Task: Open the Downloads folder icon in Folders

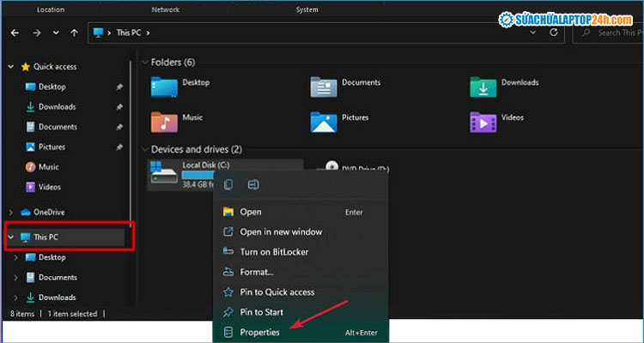Action: pos(483,87)
